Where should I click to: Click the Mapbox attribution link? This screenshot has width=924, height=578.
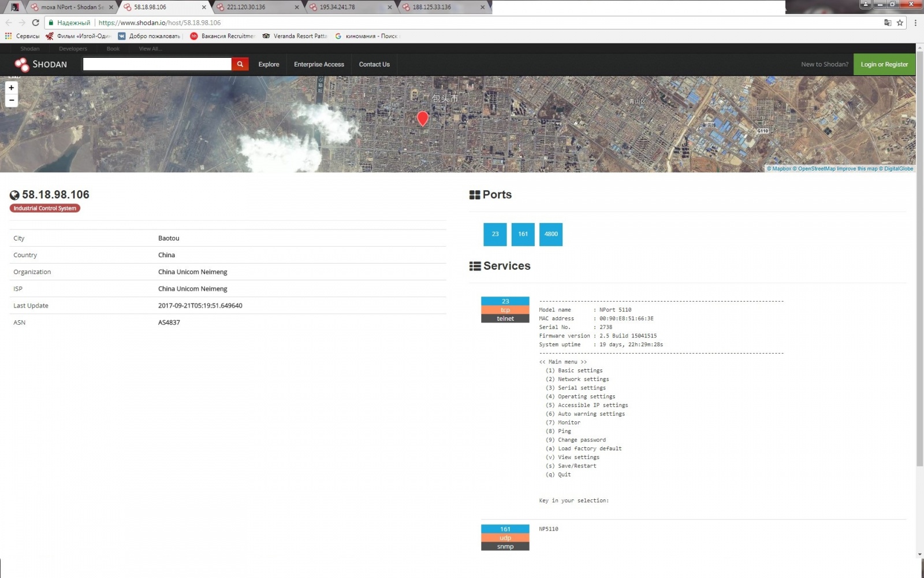[779, 169]
